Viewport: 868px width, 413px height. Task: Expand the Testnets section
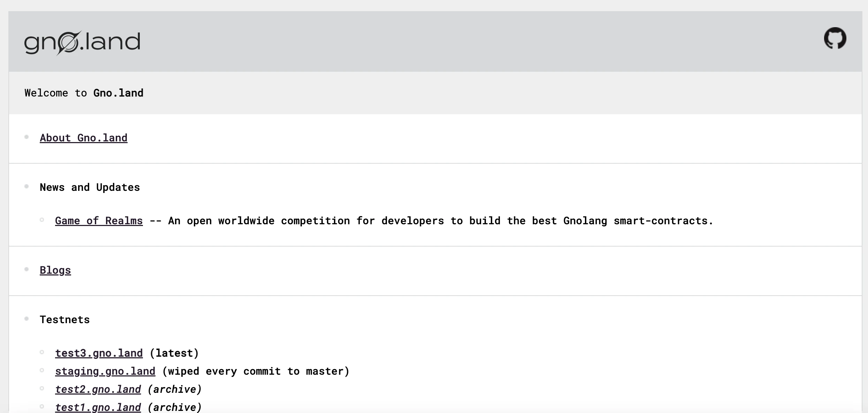click(x=64, y=319)
